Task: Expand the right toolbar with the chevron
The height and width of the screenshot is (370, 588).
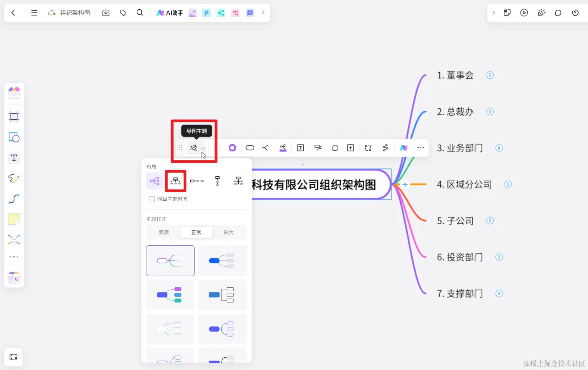Action: 494,12
